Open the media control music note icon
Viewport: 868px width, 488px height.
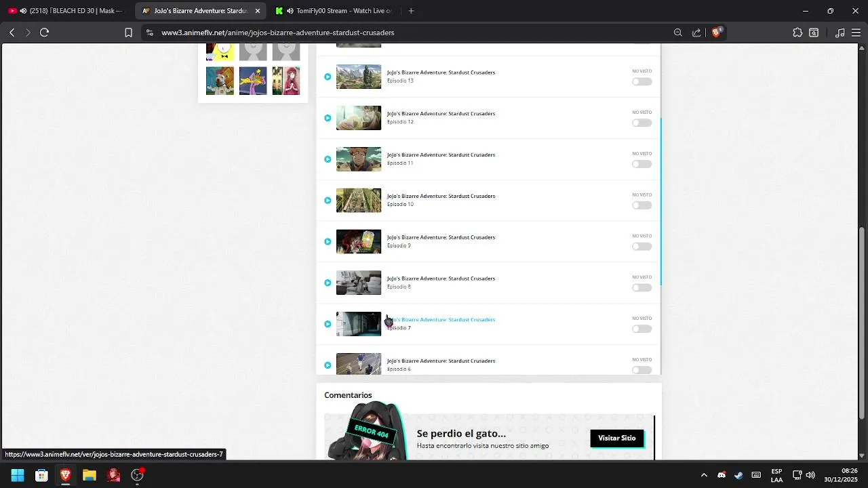point(840,33)
